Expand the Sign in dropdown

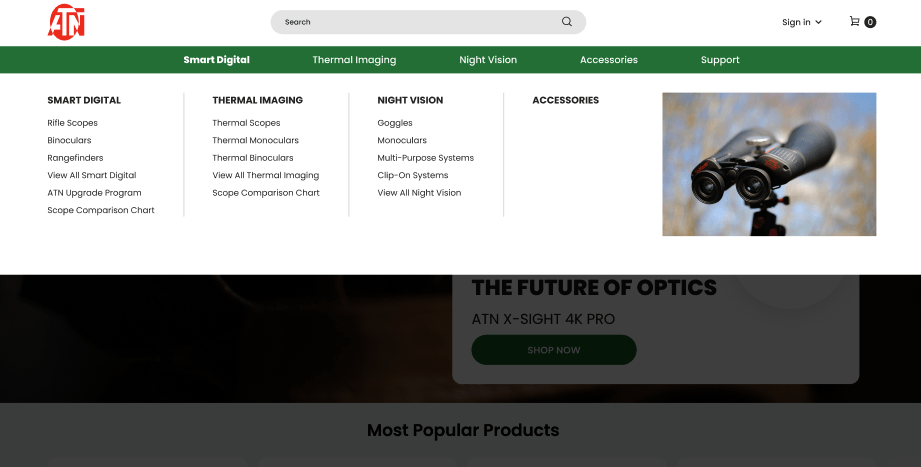pos(801,22)
